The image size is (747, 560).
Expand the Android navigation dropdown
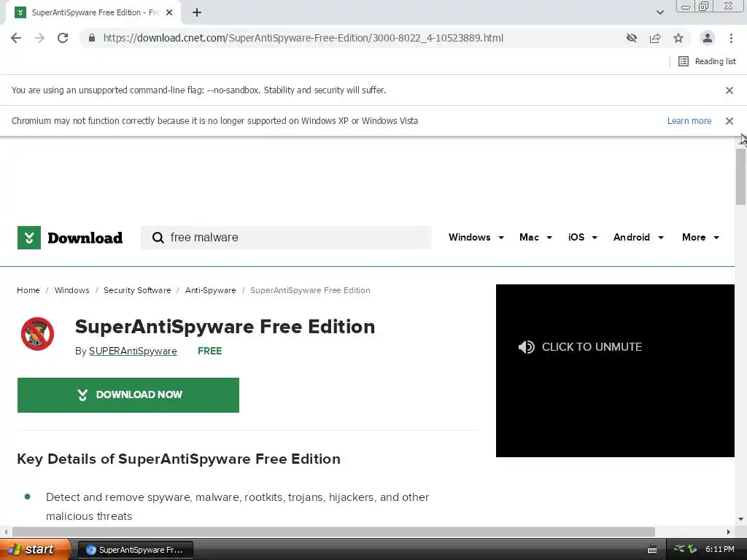pos(638,237)
